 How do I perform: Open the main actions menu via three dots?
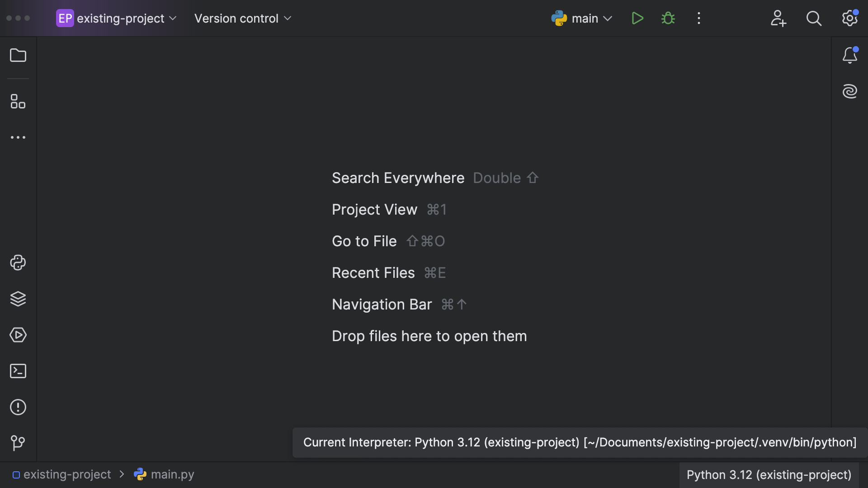(699, 18)
